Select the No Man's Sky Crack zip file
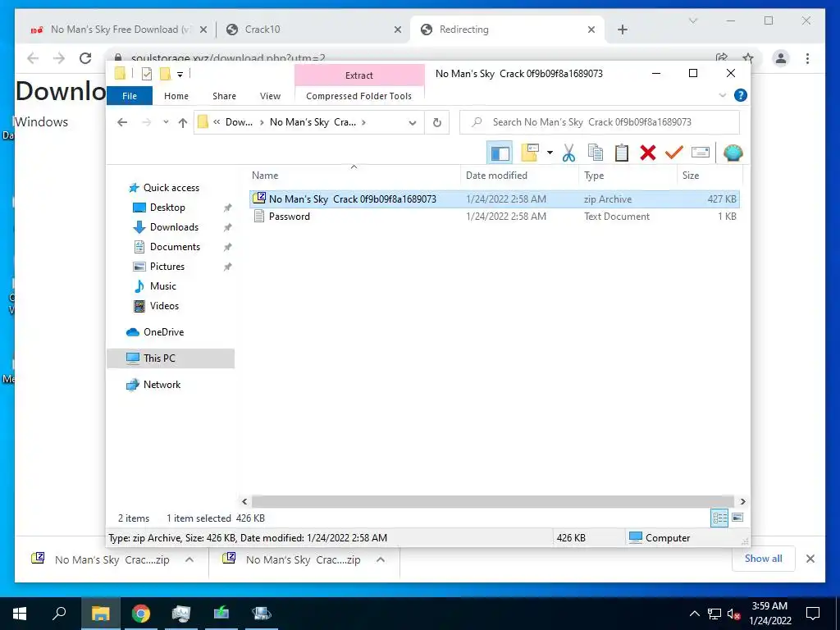Screen dimensions: 840x630 pos(495,199)
